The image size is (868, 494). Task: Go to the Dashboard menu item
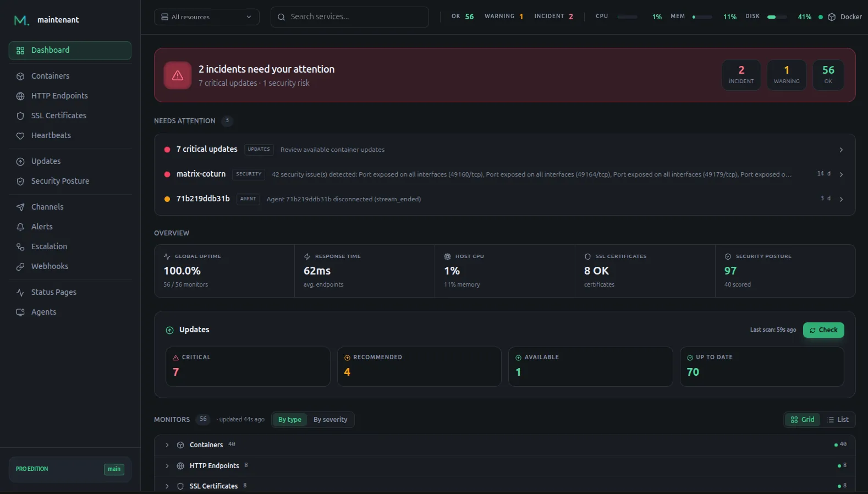pos(70,51)
